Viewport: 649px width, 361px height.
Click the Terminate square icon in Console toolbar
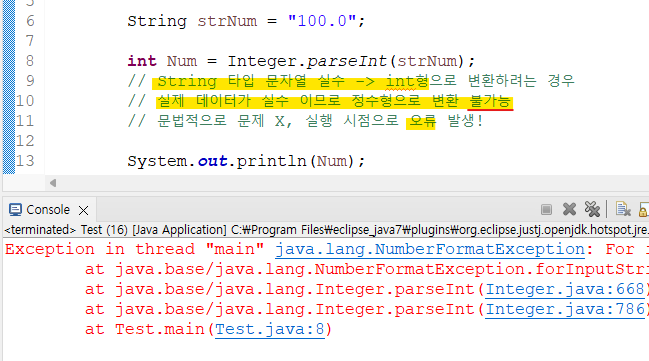pos(546,210)
